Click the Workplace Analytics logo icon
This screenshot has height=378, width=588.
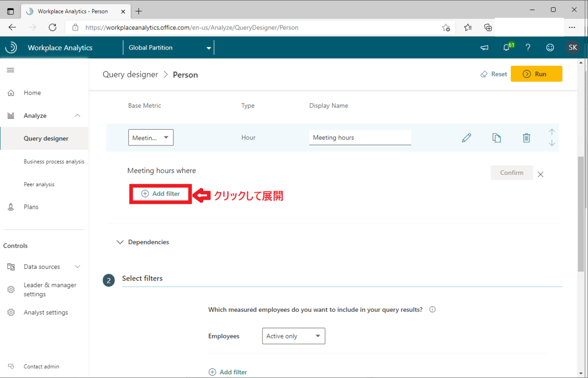(x=11, y=47)
